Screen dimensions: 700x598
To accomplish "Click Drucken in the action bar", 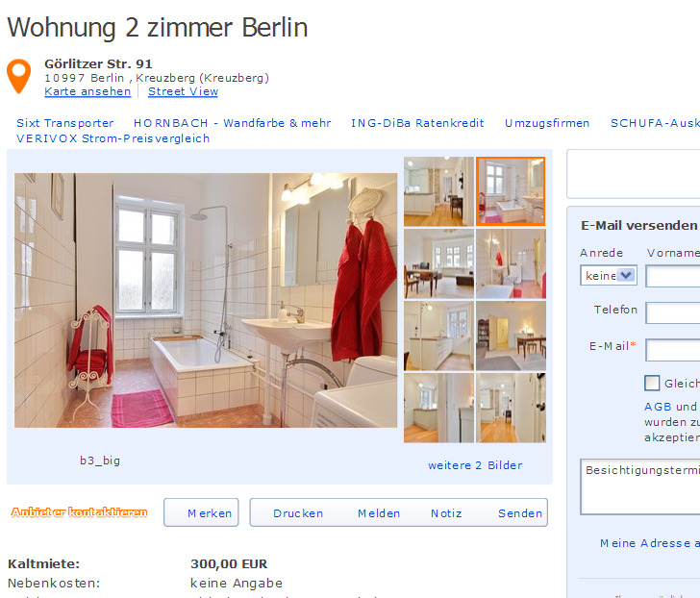I will pyautogui.click(x=298, y=513).
